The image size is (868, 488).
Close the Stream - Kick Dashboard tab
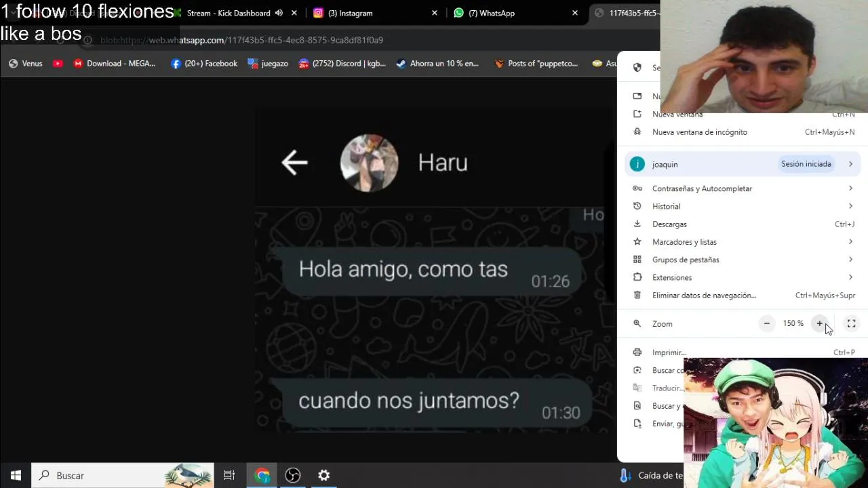click(x=294, y=13)
